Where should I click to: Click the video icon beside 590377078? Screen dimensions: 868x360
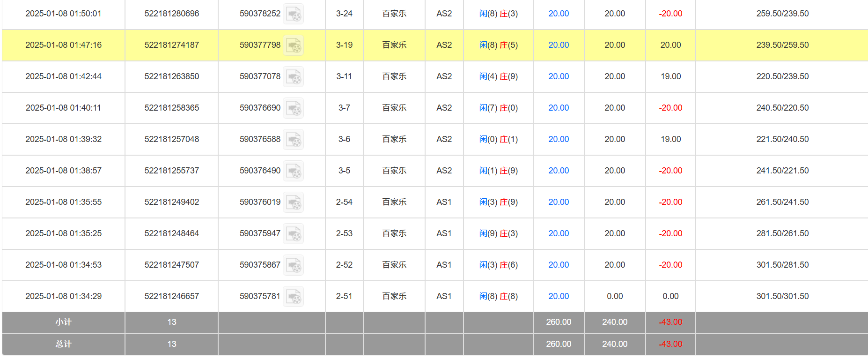coord(294,77)
